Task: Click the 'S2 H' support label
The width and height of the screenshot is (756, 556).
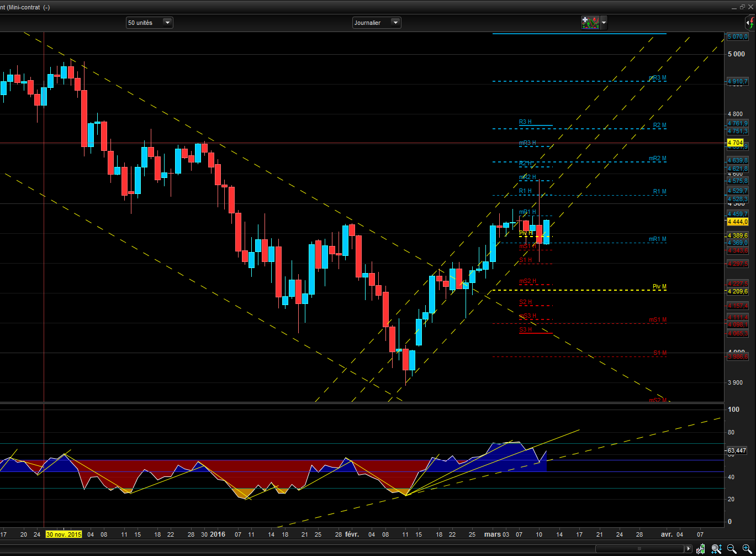Action: coord(525,302)
